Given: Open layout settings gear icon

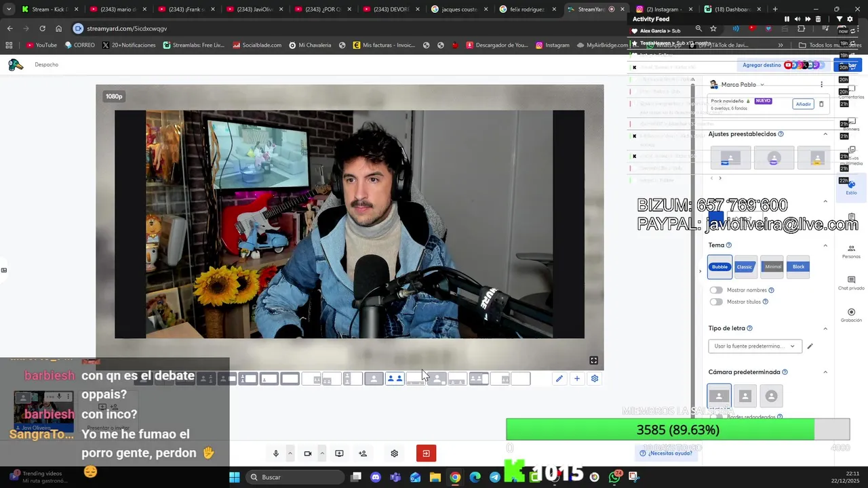Looking at the screenshot, I should coord(595,379).
